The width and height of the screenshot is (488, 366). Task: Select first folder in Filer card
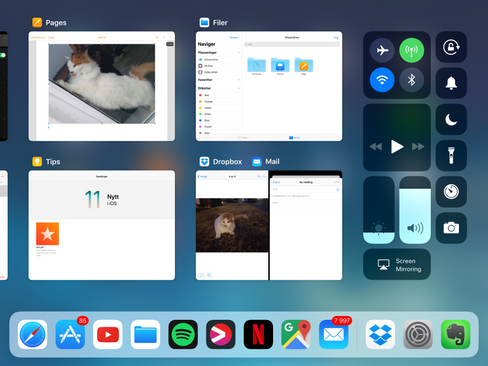coord(256,66)
